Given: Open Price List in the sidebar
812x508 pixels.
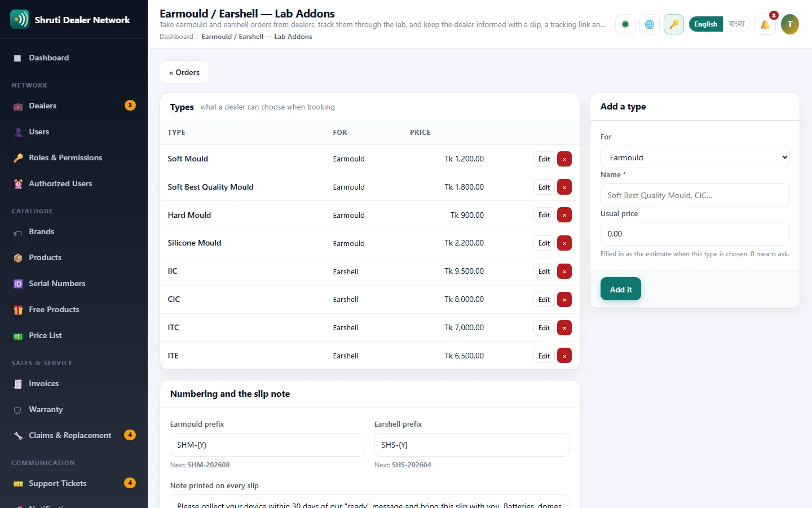Looking at the screenshot, I should pyautogui.click(x=74, y=336).
